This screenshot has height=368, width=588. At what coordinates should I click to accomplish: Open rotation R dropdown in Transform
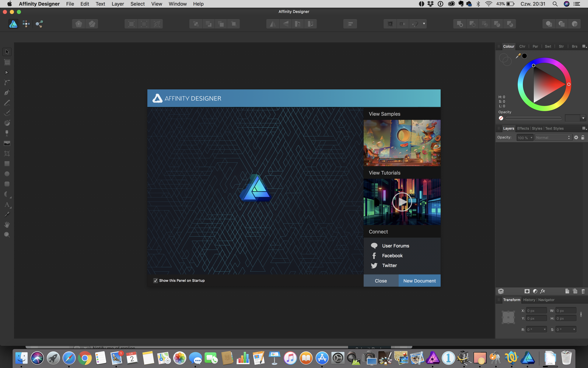click(544, 330)
